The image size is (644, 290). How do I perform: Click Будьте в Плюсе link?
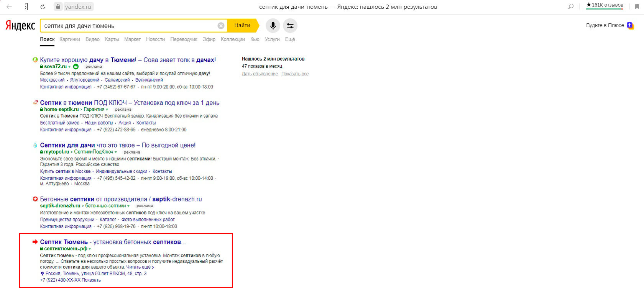pos(605,25)
